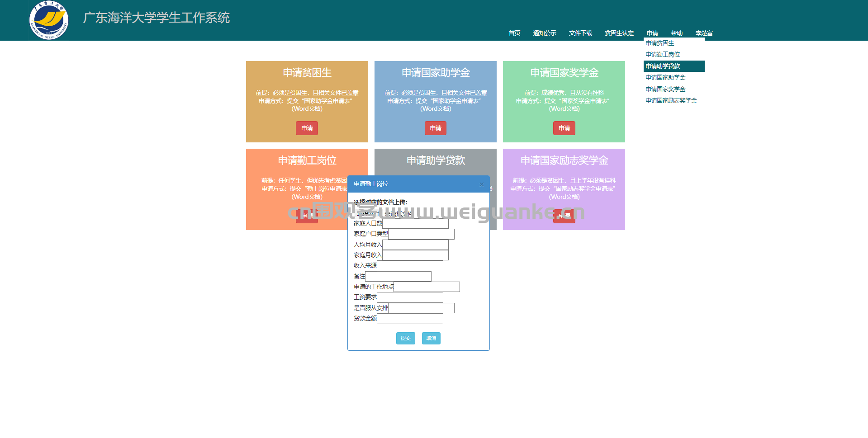Click the 申请国家励志奖学金 card heading
868x438 pixels.
click(x=564, y=160)
